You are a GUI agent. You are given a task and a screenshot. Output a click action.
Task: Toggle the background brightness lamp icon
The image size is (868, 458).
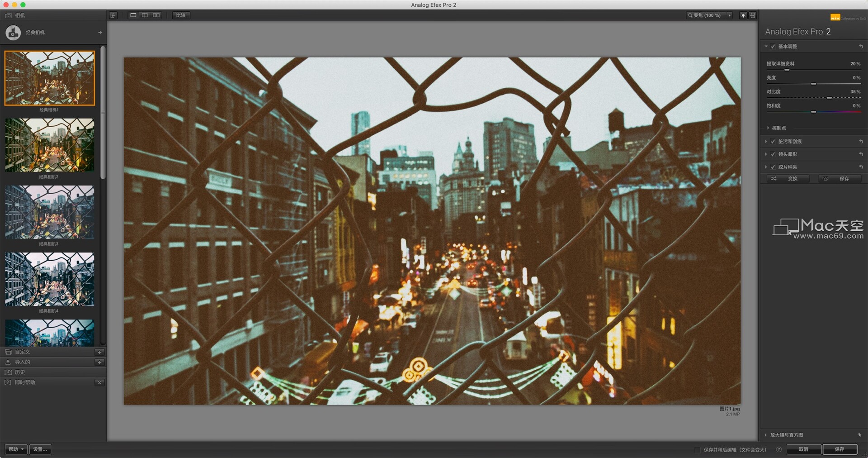coord(743,15)
